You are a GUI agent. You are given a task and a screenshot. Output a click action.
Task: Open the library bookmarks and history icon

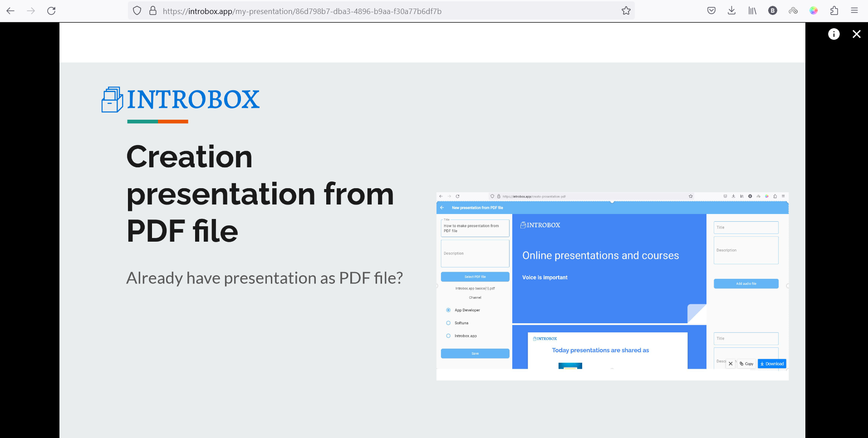tap(752, 11)
